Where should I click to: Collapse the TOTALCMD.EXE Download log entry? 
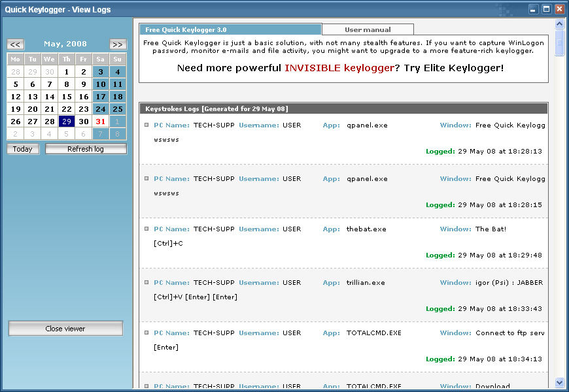(147, 386)
